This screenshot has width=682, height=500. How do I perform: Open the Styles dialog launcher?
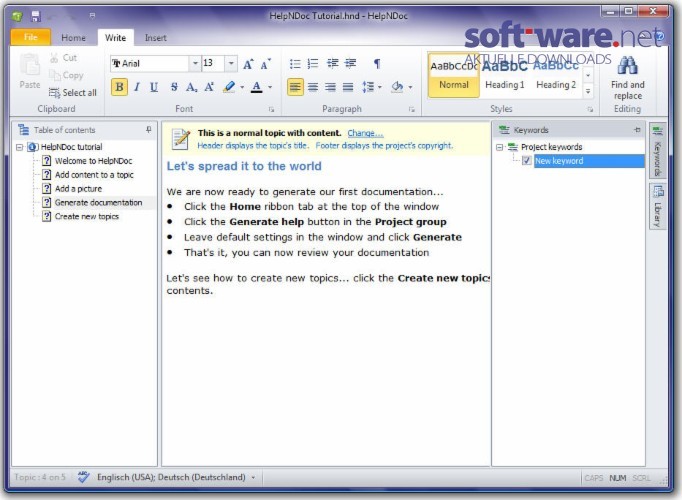pyautogui.click(x=590, y=110)
